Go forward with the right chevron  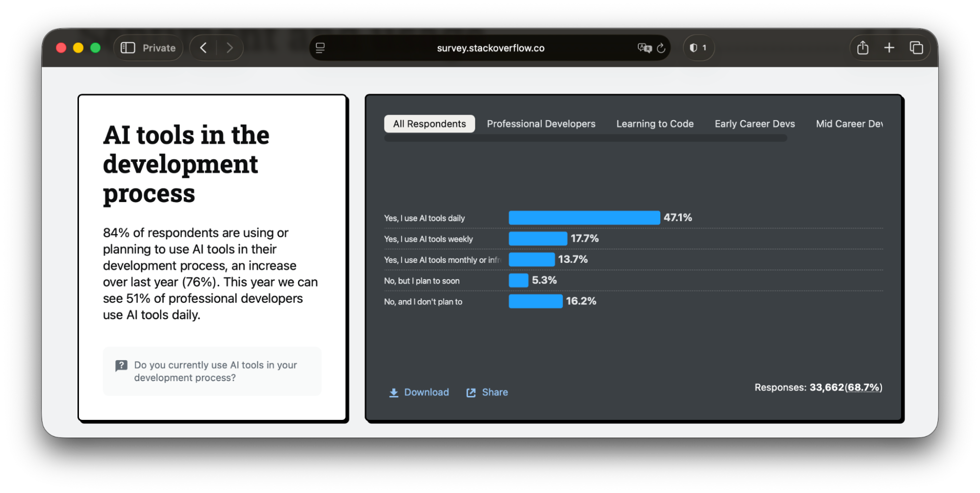229,48
